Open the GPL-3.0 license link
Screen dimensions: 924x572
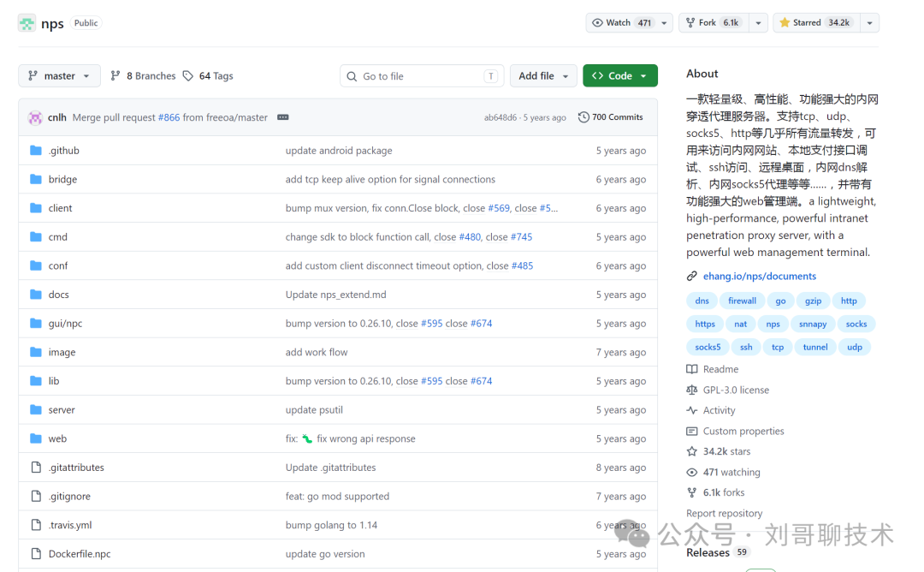pyautogui.click(x=736, y=390)
